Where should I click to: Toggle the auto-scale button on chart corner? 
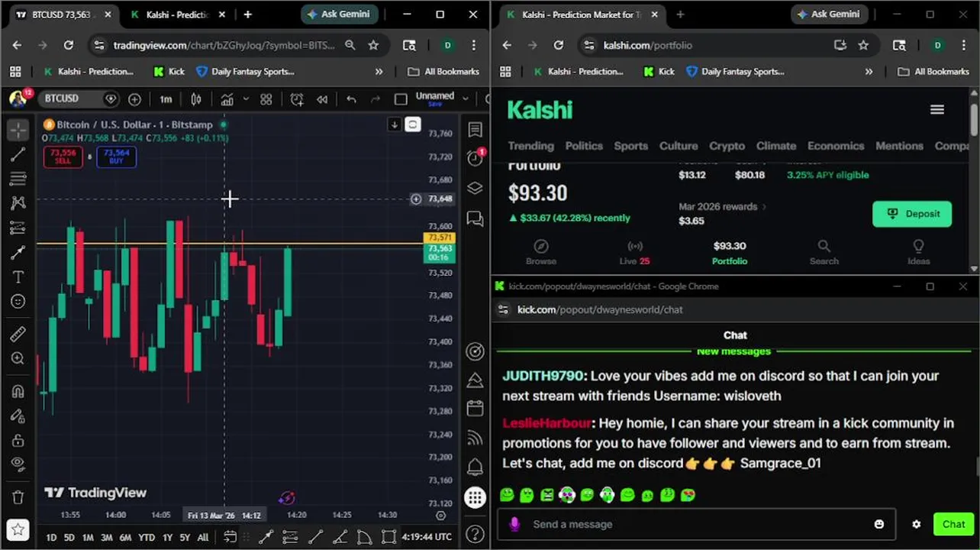pyautogui.click(x=413, y=125)
